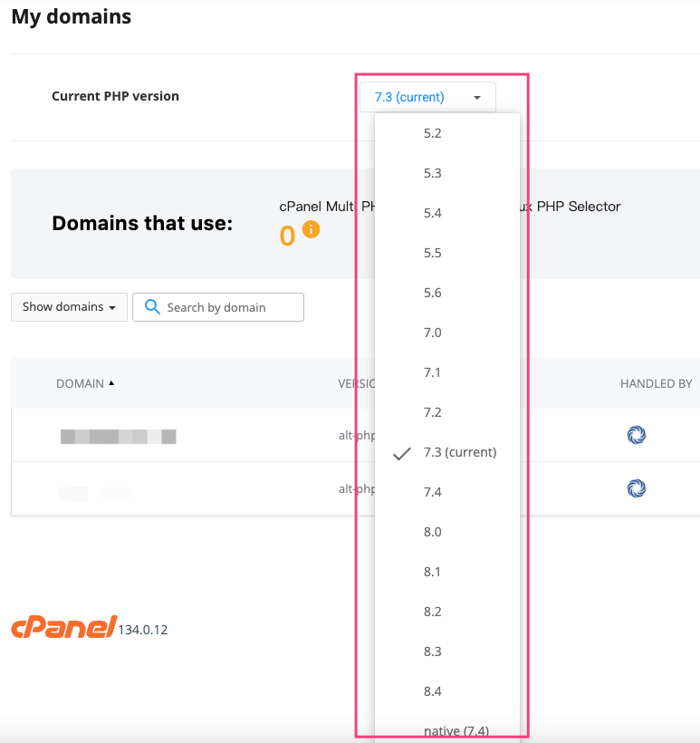Screen dimensions: 700x743
Task: Click the search magnifier icon
Action: click(x=152, y=307)
